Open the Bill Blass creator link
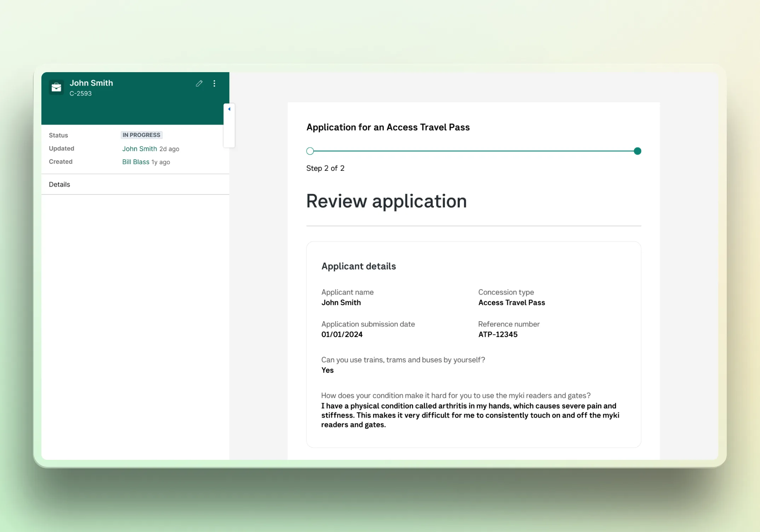The image size is (760, 532). (x=136, y=162)
